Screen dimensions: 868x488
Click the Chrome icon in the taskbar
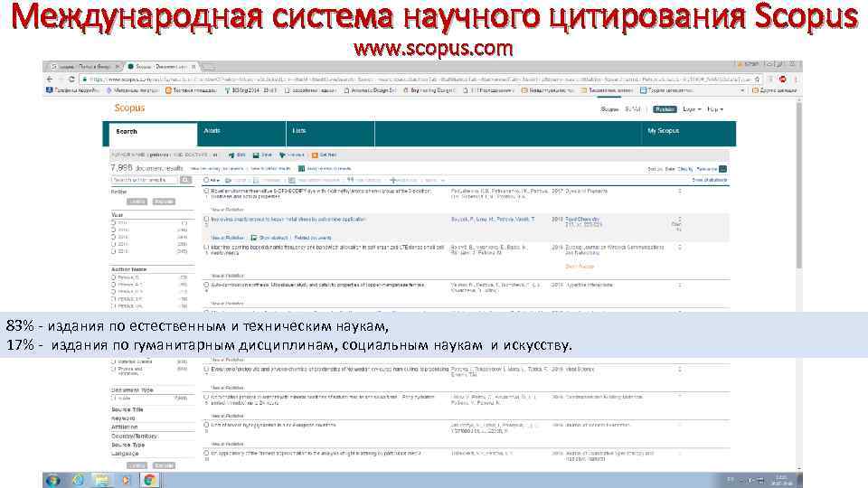tap(149, 480)
